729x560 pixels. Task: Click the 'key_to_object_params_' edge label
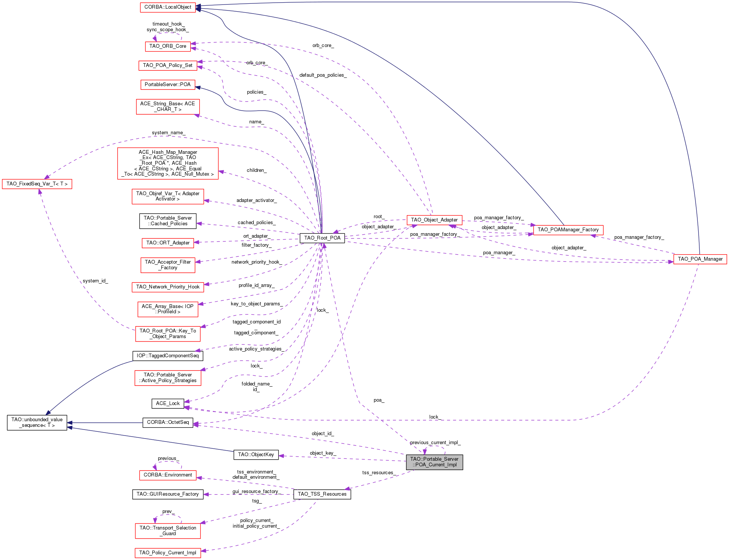(x=257, y=304)
